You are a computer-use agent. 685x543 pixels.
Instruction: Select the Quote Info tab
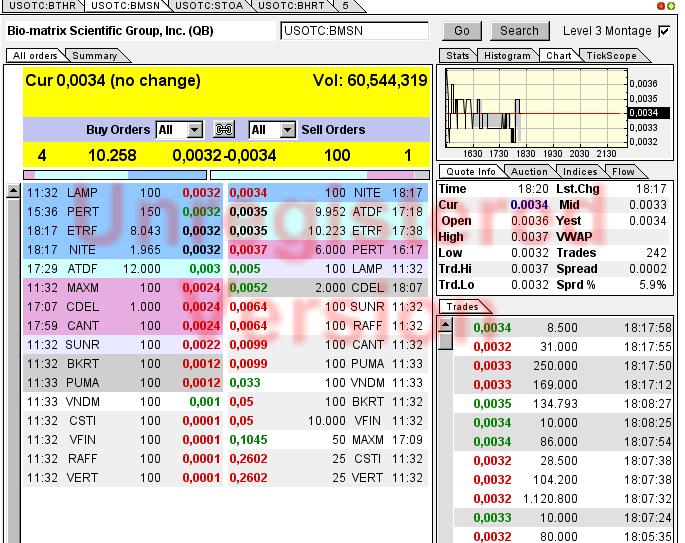coord(471,172)
